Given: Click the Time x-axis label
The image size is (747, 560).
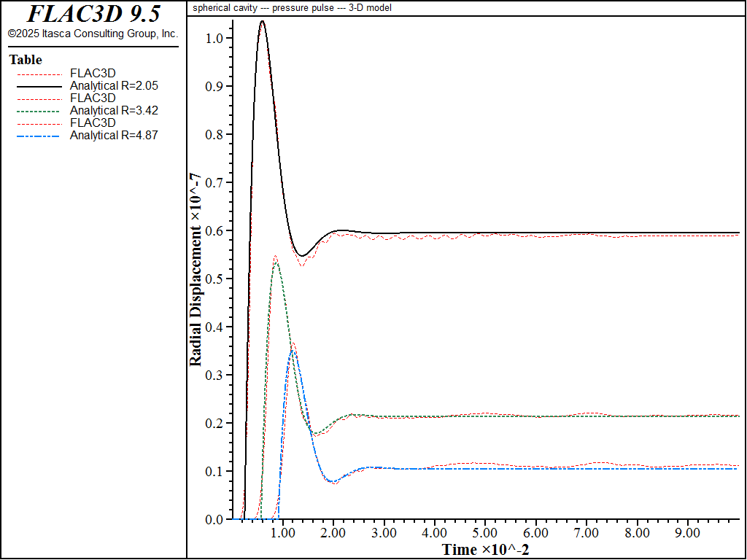Looking at the screenshot, I should pos(485,550).
